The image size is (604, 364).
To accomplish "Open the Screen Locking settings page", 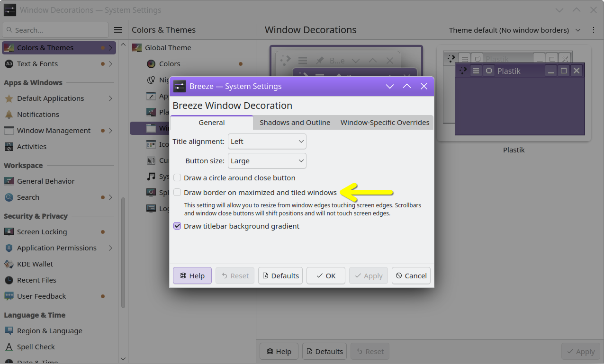I will (x=59, y=232).
